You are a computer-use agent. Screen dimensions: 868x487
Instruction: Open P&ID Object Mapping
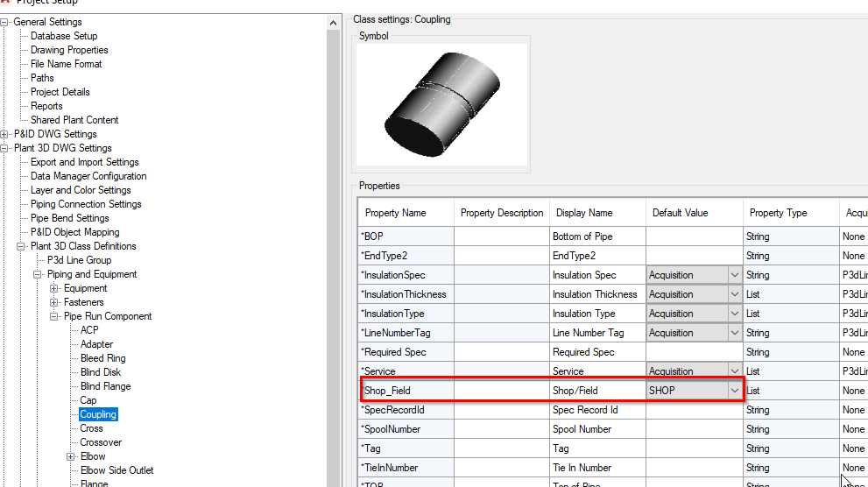pyautogui.click(x=74, y=232)
